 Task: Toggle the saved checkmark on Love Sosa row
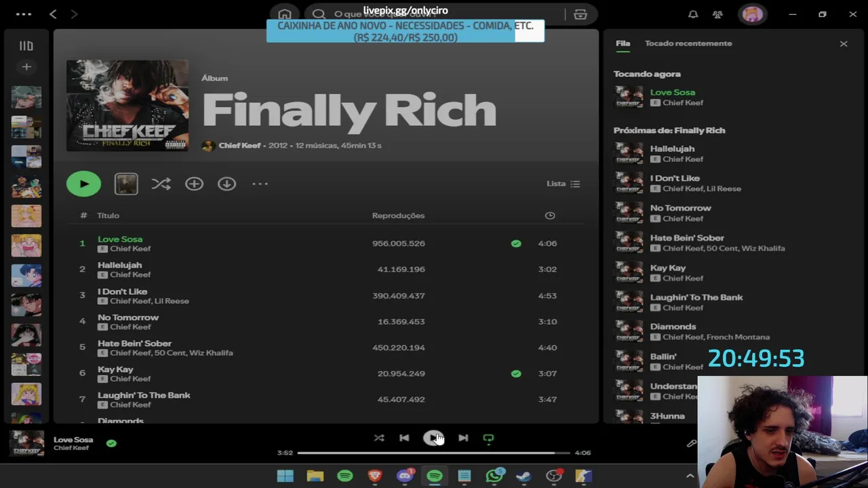[x=516, y=243]
